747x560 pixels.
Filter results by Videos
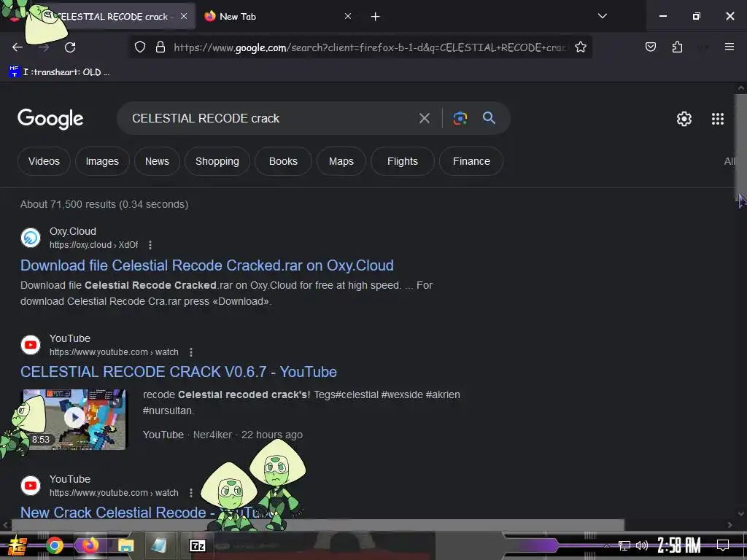click(44, 161)
